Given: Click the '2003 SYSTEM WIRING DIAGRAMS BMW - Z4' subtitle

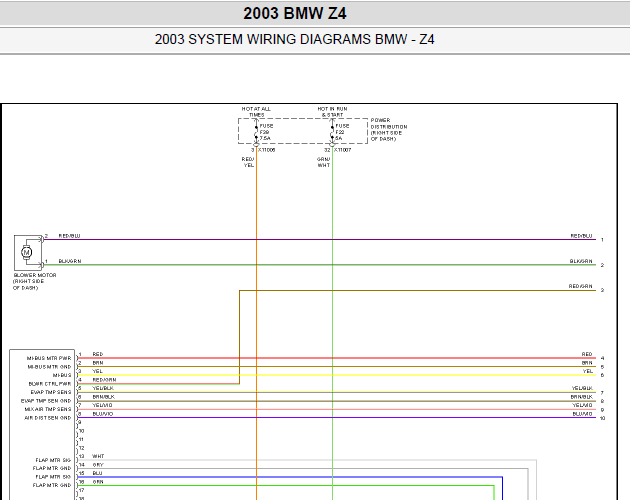Looking at the screenshot, I should click(x=295, y=39).
